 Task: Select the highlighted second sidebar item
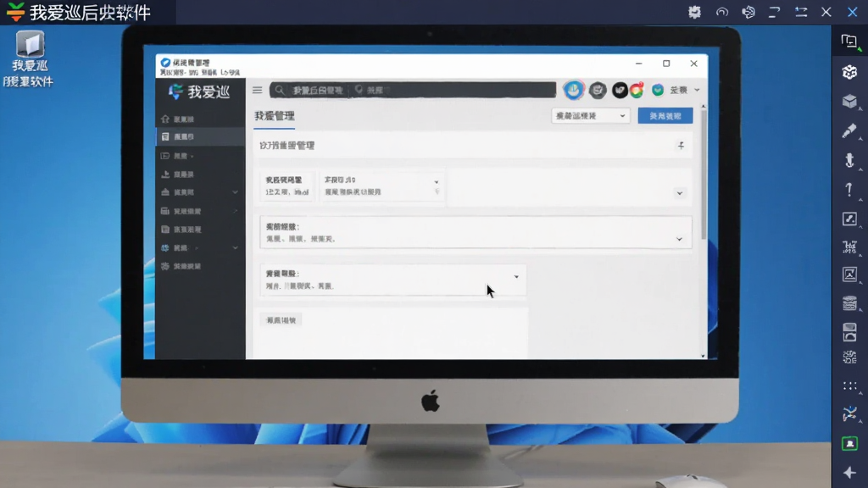[200, 136]
